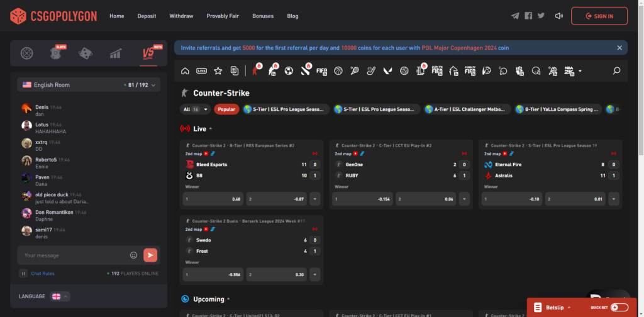The height and width of the screenshot is (317, 644).
Task: Toggle the Quick Bet switch
Action: (619, 307)
